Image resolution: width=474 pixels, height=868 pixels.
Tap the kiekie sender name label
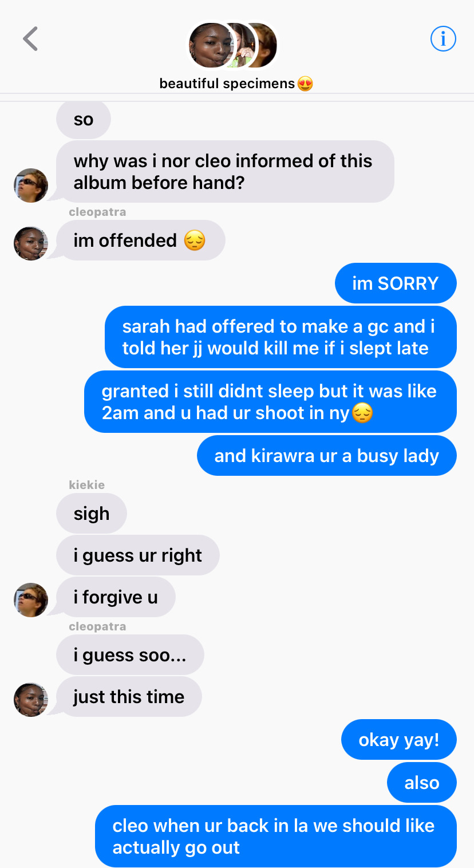pos(86,485)
